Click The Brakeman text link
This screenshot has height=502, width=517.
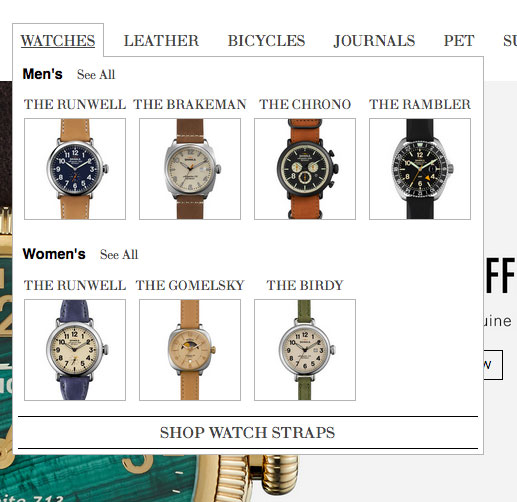click(190, 104)
